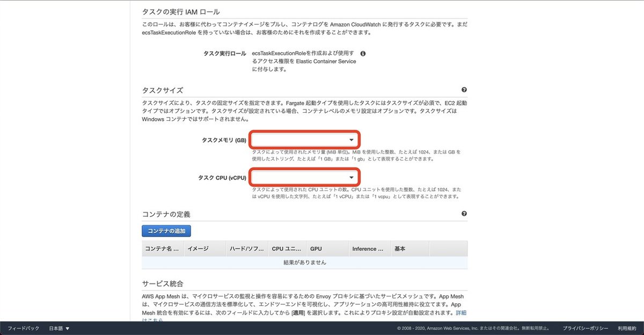Image resolution: width=644 pixels, height=335 pixels.
Task: Click the コンテナの追加 button
Action: point(166,231)
